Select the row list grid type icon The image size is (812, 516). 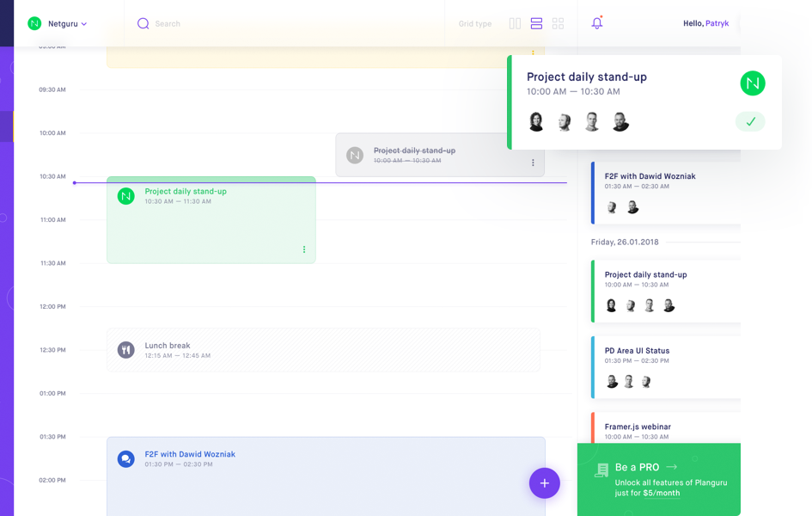pos(536,24)
